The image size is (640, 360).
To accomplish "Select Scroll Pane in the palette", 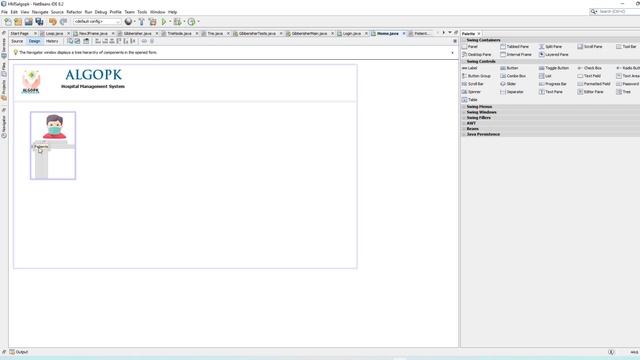I will (590, 47).
